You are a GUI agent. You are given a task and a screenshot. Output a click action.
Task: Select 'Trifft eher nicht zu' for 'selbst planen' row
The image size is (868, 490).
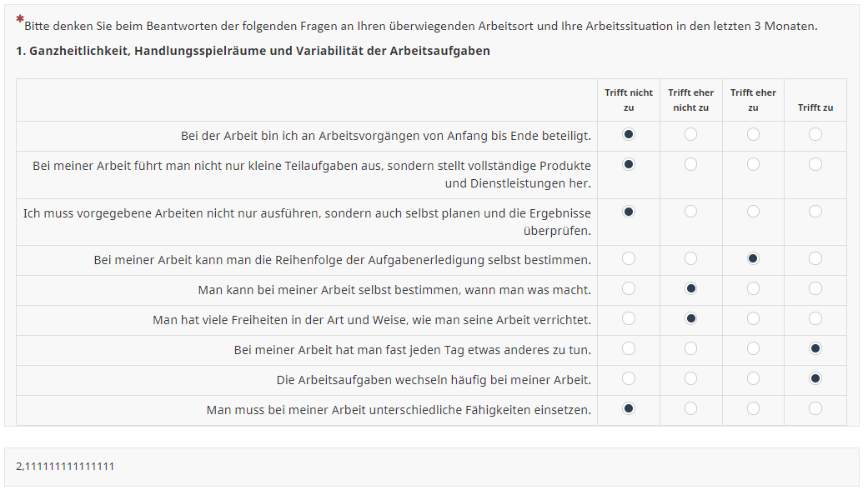point(690,212)
